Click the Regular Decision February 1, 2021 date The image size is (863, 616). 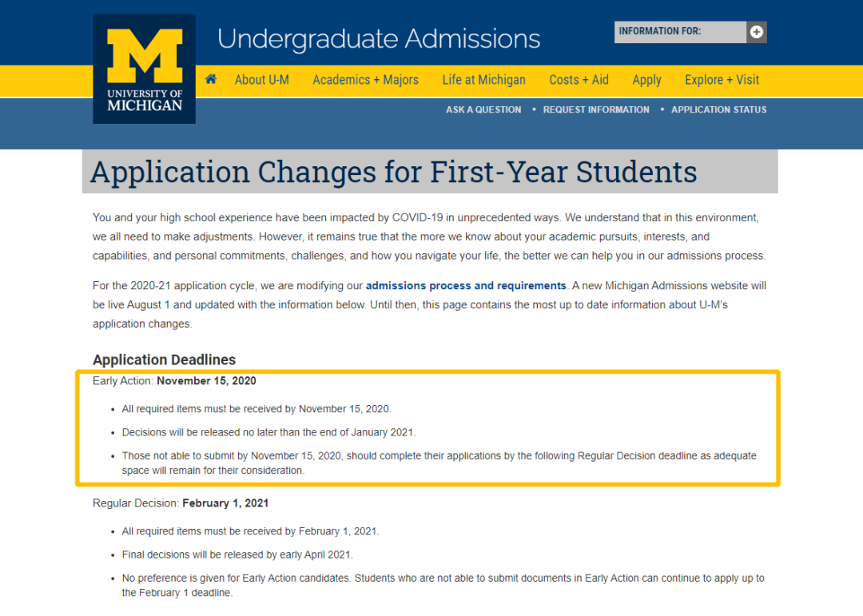(x=225, y=503)
